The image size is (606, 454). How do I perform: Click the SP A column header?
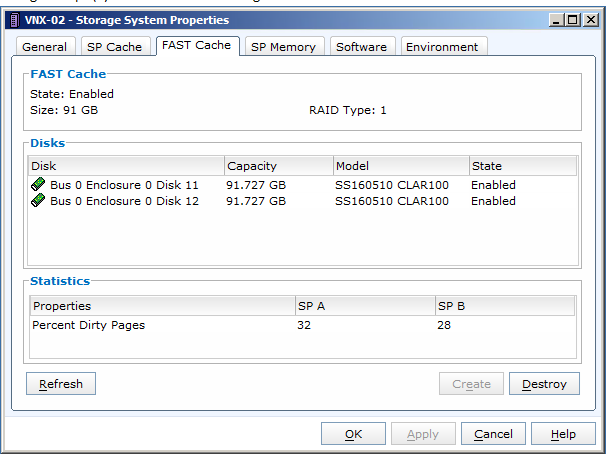point(366,306)
